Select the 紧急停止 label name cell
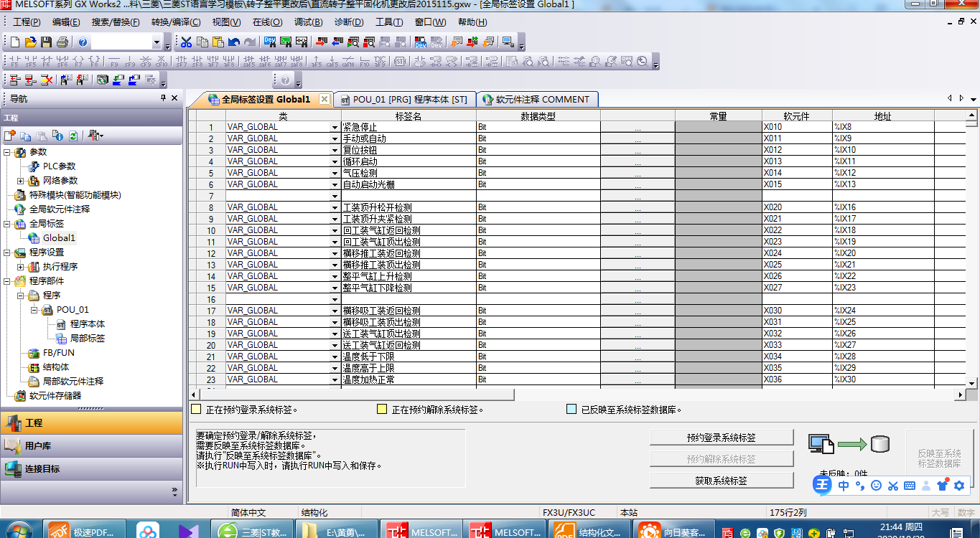Screen dimensions: 980x538 pyautogui.click(x=408, y=127)
